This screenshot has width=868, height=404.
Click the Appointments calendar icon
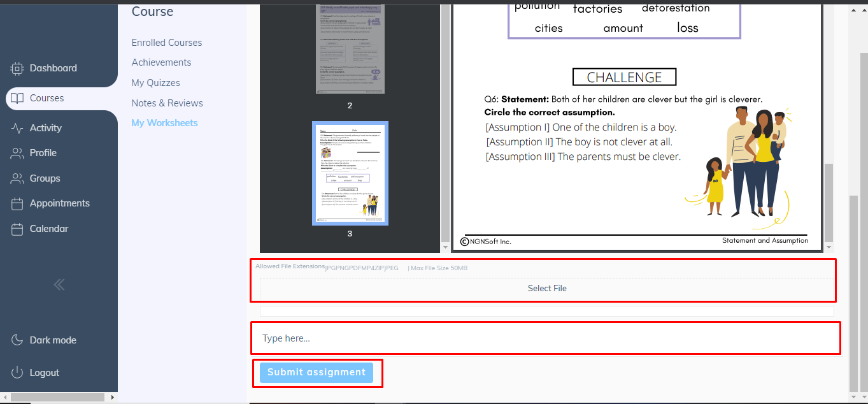click(17, 203)
